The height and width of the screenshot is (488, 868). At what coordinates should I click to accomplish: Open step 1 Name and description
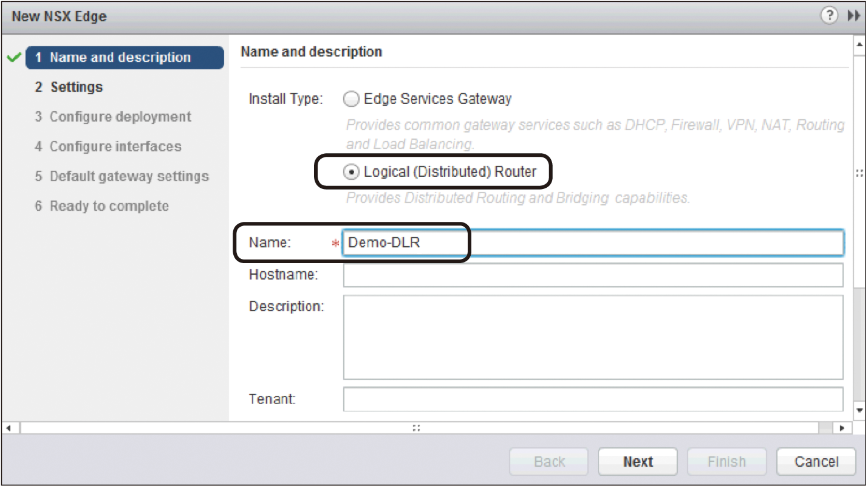125,58
